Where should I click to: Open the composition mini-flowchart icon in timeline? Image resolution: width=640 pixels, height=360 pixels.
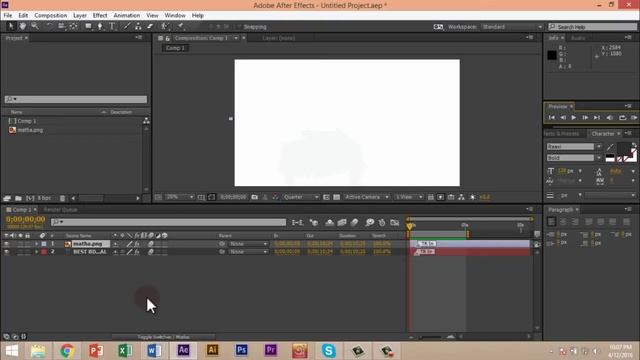pyautogui.click(x=298, y=222)
